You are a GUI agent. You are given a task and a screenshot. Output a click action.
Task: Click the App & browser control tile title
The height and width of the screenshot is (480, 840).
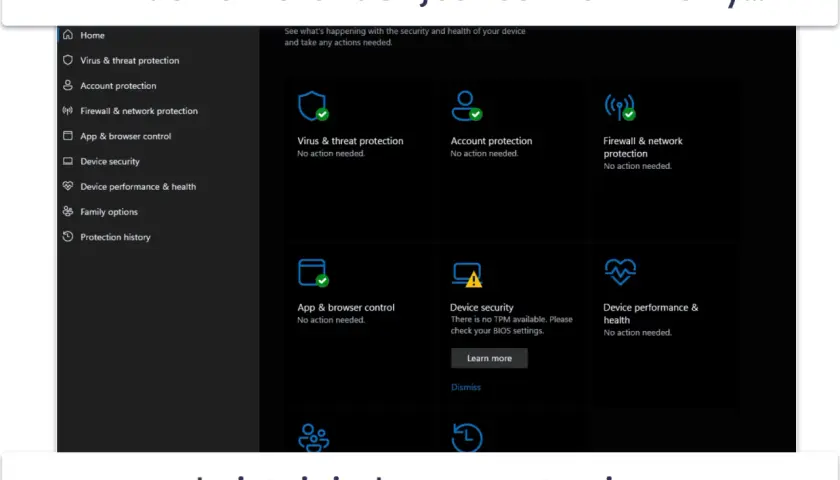346,307
